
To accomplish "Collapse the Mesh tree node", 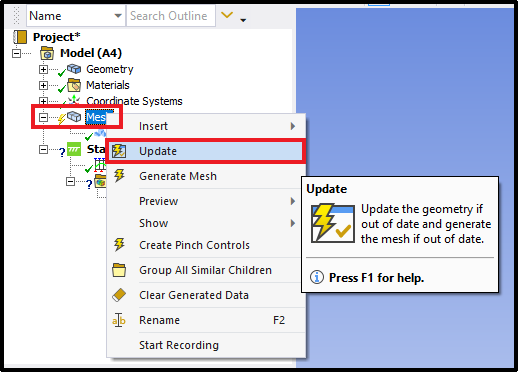I will point(43,117).
